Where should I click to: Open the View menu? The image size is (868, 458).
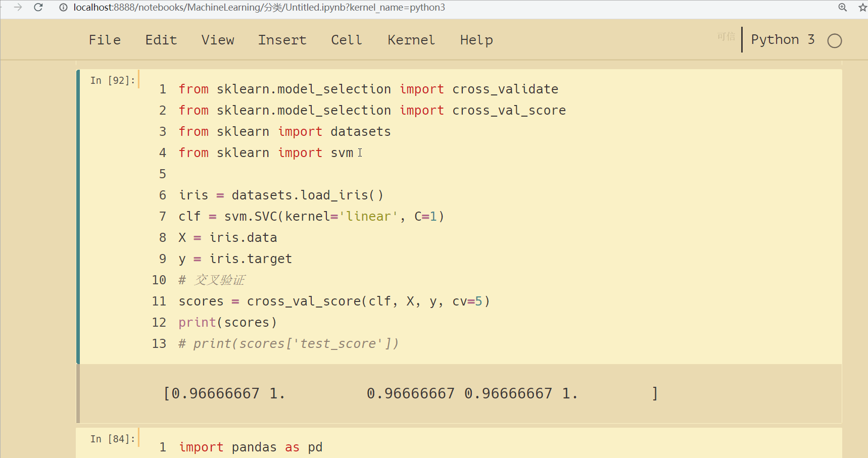click(218, 40)
